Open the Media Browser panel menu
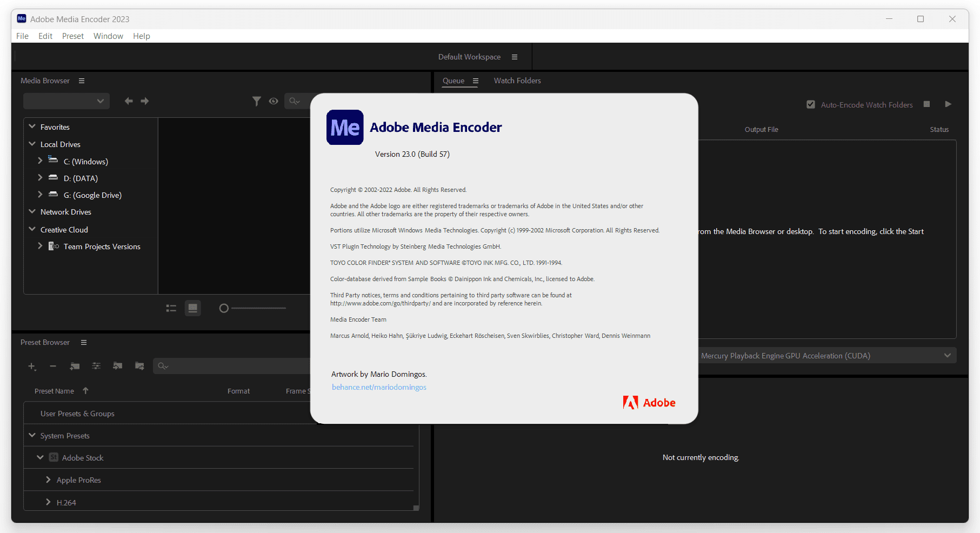The image size is (980, 533). 82,81
